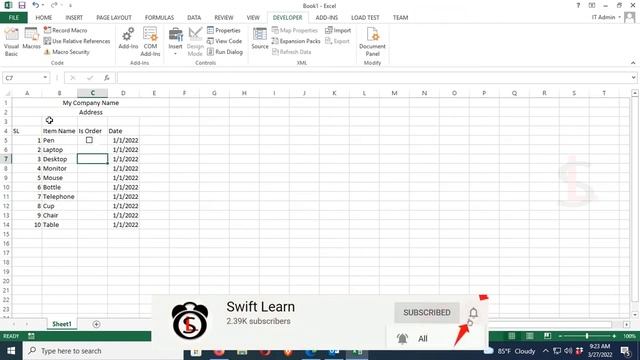The width and height of the screenshot is (640, 360).
Task: Select the Sheet1 tab
Action: pyautogui.click(x=62, y=324)
